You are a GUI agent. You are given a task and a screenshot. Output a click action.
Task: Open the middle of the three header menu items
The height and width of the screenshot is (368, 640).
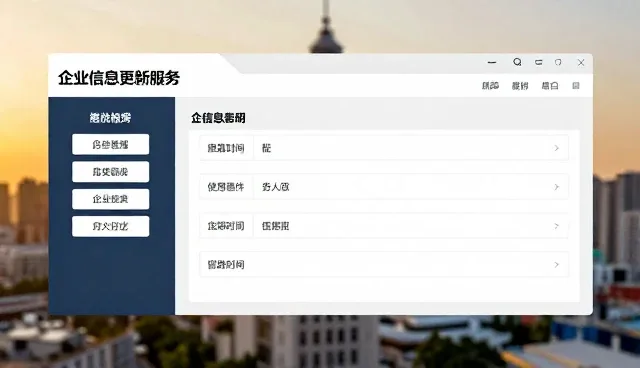[x=520, y=86]
